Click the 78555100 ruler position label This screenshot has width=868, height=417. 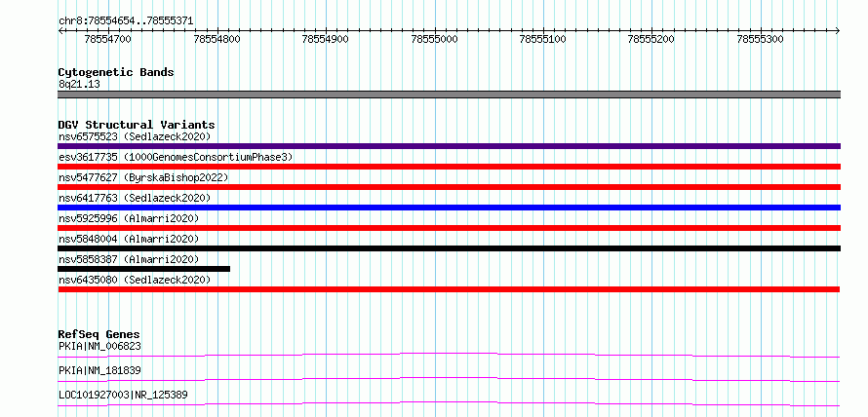(x=543, y=39)
